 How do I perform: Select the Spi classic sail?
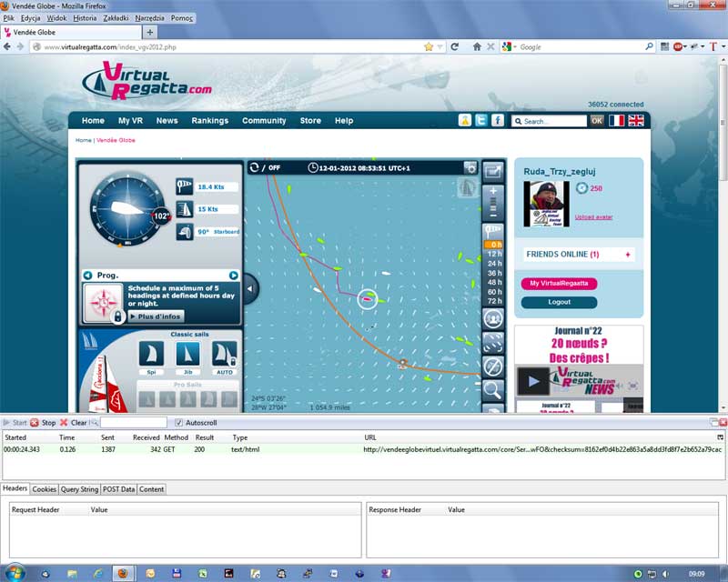coord(151,354)
